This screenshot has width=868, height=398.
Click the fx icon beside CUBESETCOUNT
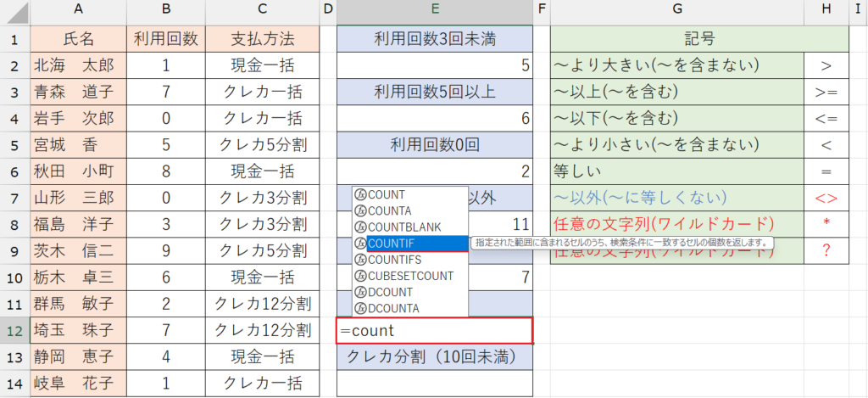[361, 276]
